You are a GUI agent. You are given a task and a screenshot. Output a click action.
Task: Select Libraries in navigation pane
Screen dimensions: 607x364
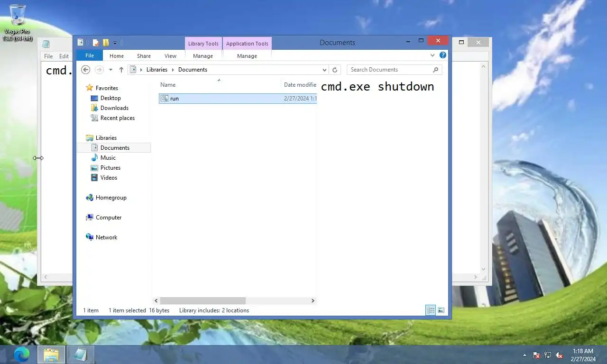click(106, 138)
